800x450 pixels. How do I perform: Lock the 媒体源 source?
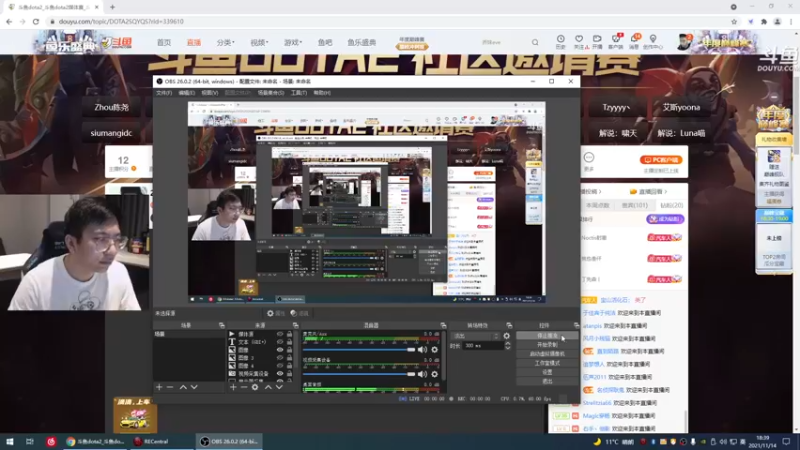point(289,334)
